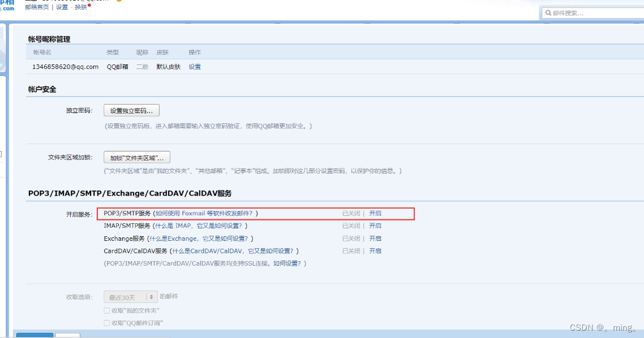Click the 加锁"文件夹区域" button
Image resolution: width=644 pixels, height=338 pixels.
pos(137,158)
